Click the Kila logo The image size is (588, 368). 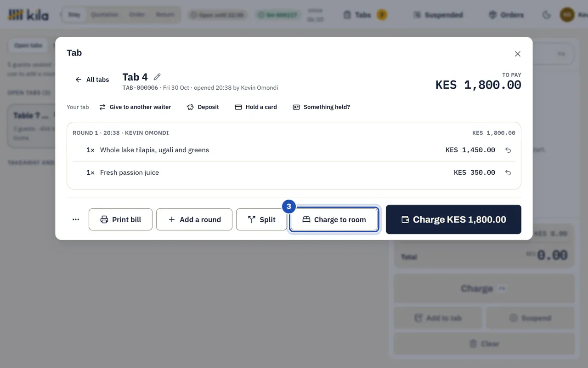coord(28,15)
